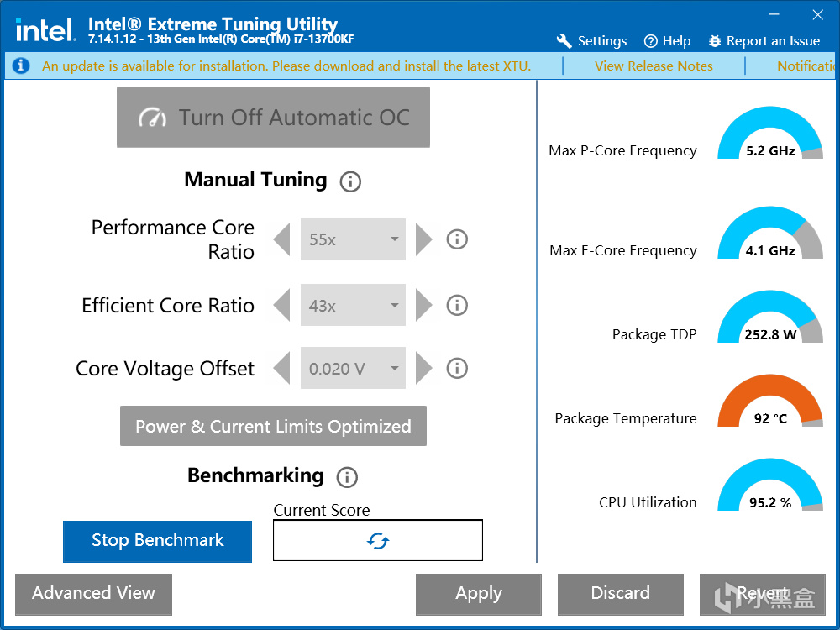Open Settings from the top bar
The width and height of the screenshot is (840, 630).
click(591, 41)
